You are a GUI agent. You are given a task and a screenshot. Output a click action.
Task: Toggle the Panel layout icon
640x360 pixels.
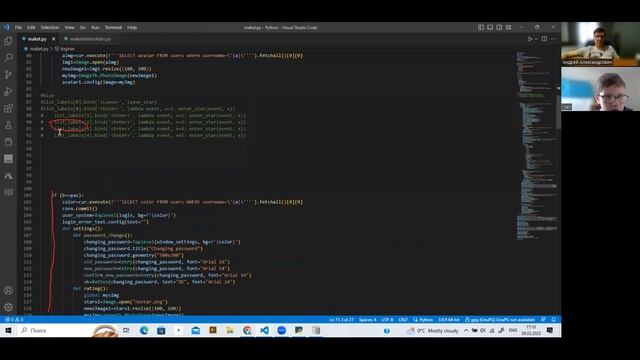490,27
